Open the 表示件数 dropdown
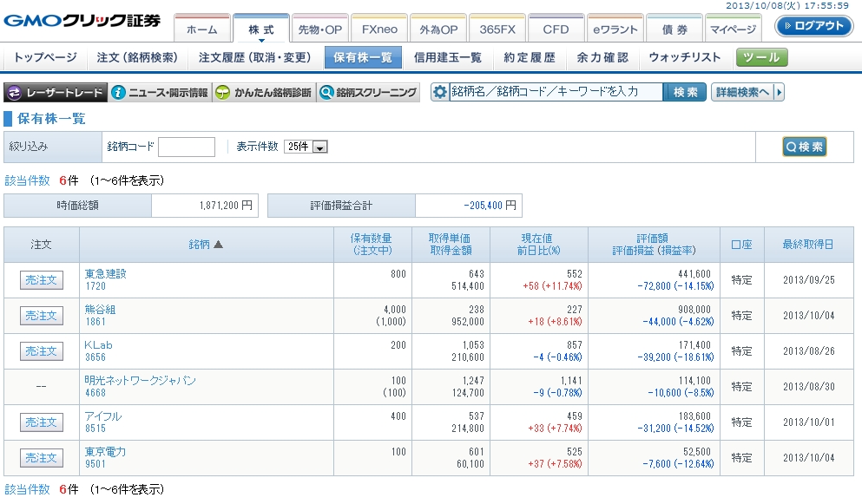The height and width of the screenshot is (504, 862). (306, 147)
